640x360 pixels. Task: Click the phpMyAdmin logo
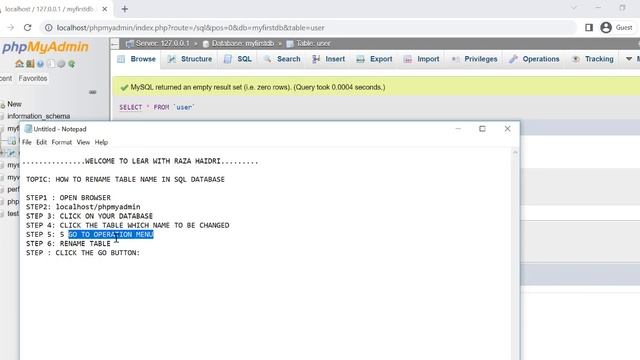click(x=45, y=47)
